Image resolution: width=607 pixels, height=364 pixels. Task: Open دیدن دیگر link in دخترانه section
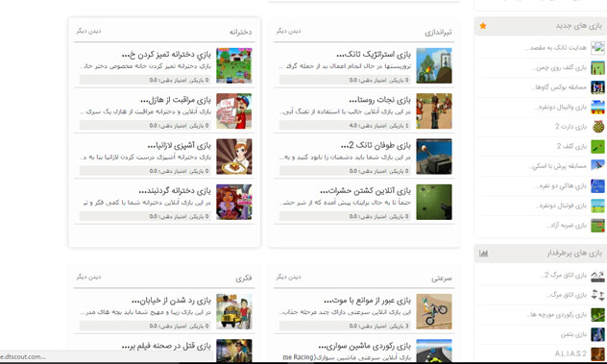pyautogui.click(x=88, y=31)
